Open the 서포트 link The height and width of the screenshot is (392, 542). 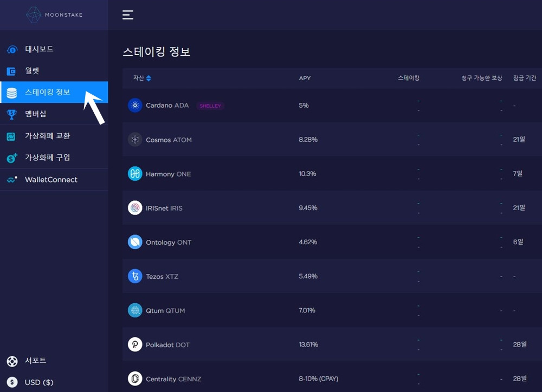[x=35, y=361]
